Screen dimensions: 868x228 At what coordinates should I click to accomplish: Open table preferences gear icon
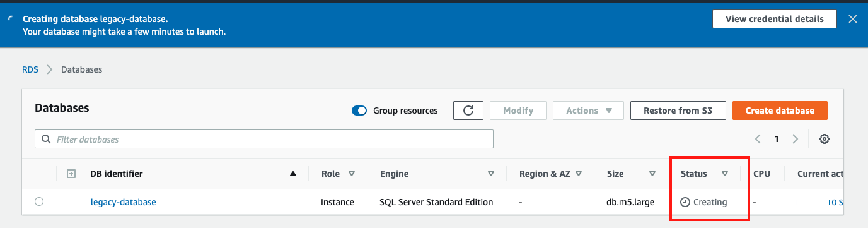tap(824, 139)
